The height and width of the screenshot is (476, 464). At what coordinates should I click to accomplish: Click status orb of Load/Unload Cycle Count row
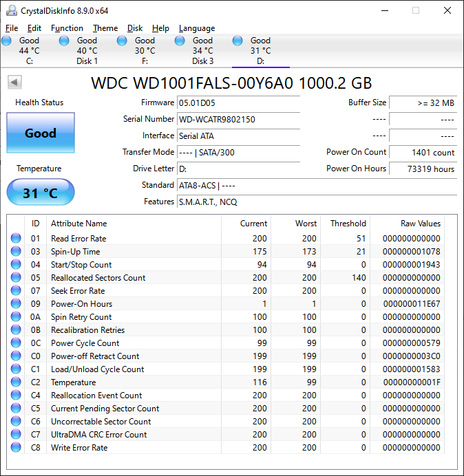(x=16, y=369)
